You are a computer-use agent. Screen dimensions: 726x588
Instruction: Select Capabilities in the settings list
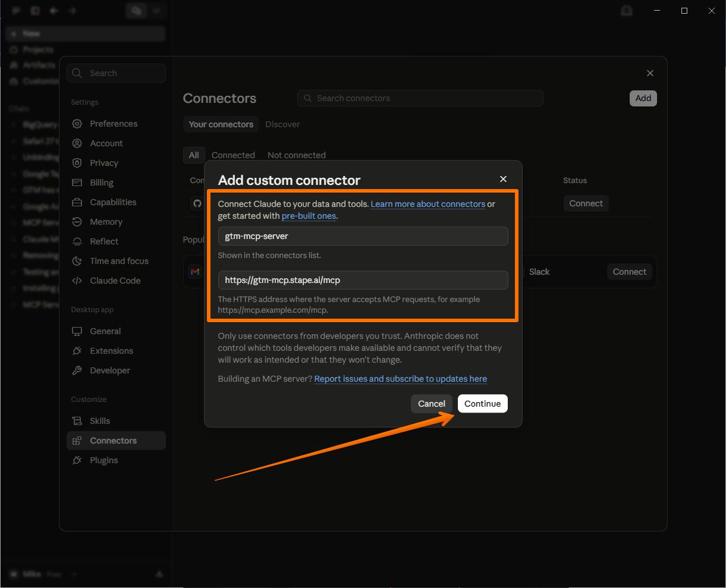(x=116, y=202)
